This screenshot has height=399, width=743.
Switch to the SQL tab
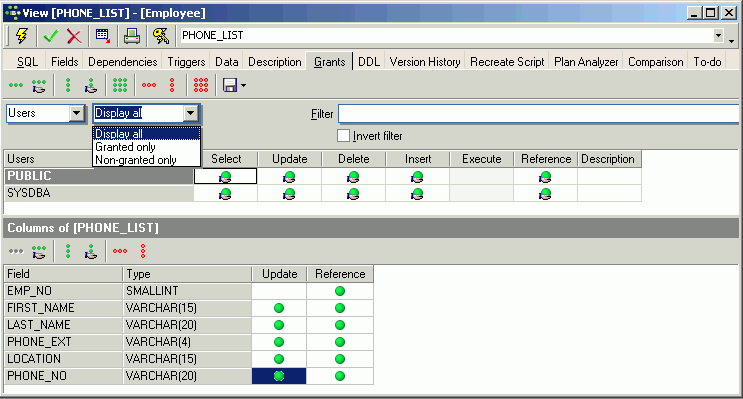[x=27, y=62]
